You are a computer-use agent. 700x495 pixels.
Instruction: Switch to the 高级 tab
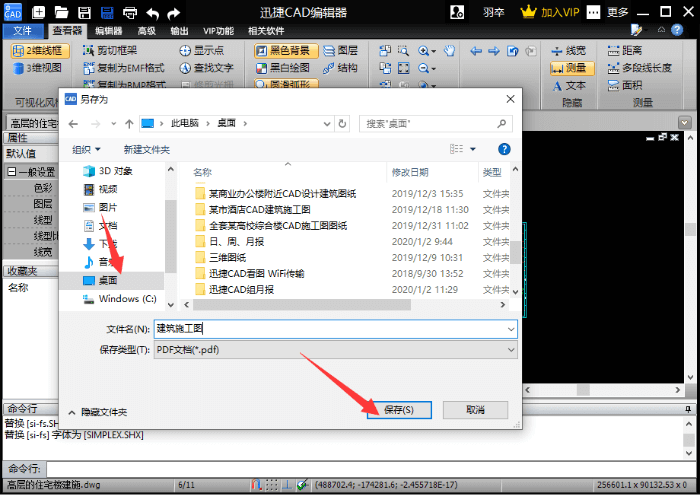(x=146, y=31)
